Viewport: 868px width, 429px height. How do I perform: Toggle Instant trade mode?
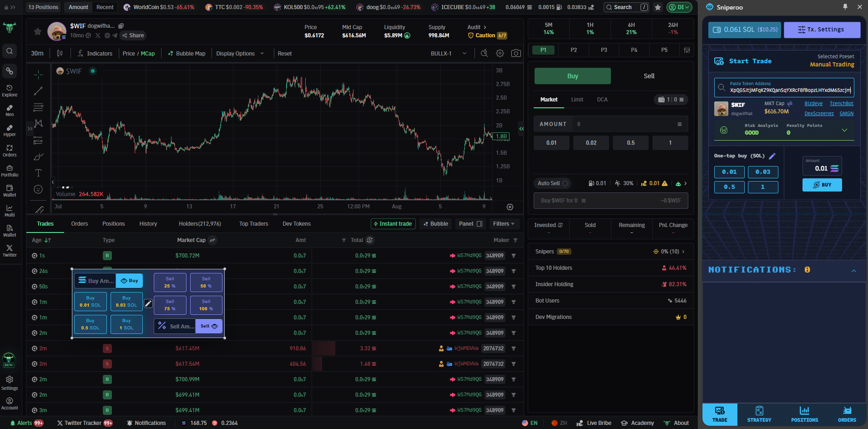point(393,224)
